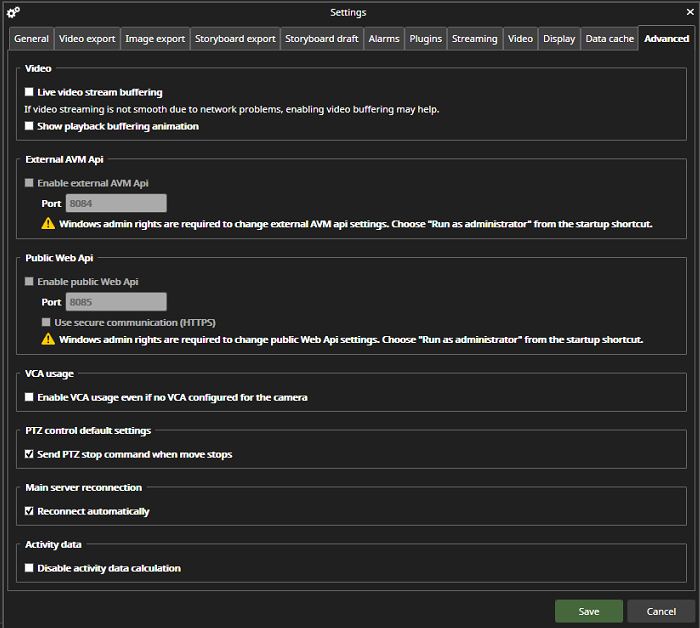
Task: Close the Settings dialog
Action: [x=690, y=12]
